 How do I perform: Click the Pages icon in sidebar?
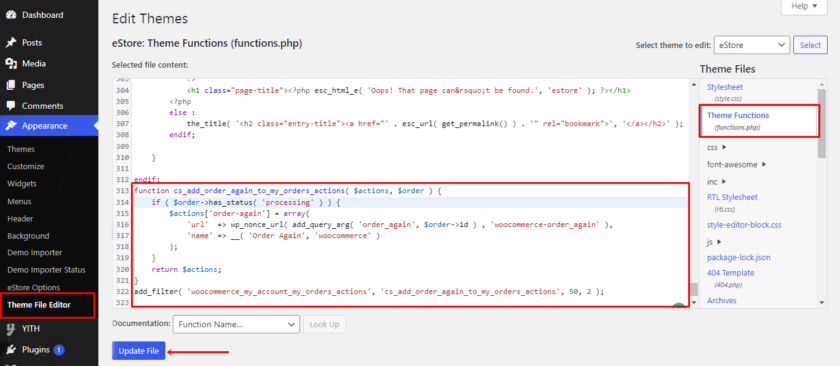point(11,85)
